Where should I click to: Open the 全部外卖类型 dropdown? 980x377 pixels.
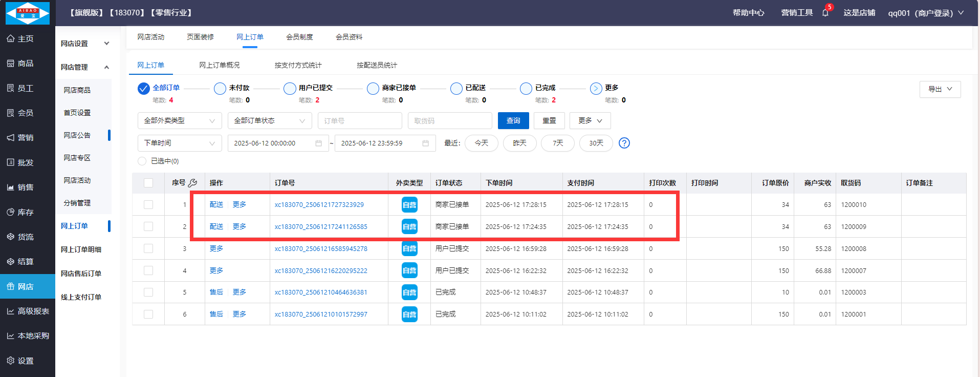[179, 121]
